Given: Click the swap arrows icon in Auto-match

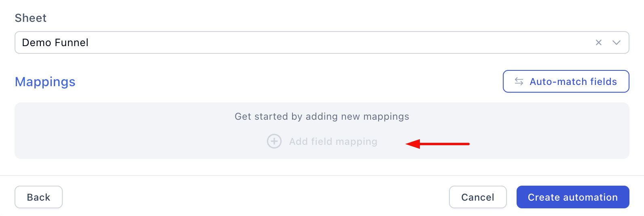Looking at the screenshot, I should click(519, 81).
